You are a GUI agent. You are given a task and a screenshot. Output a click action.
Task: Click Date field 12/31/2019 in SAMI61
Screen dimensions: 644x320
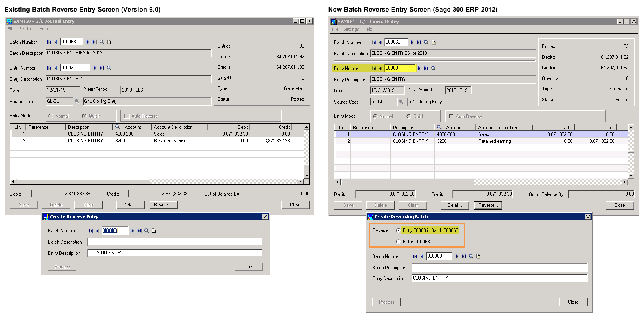pos(387,90)
